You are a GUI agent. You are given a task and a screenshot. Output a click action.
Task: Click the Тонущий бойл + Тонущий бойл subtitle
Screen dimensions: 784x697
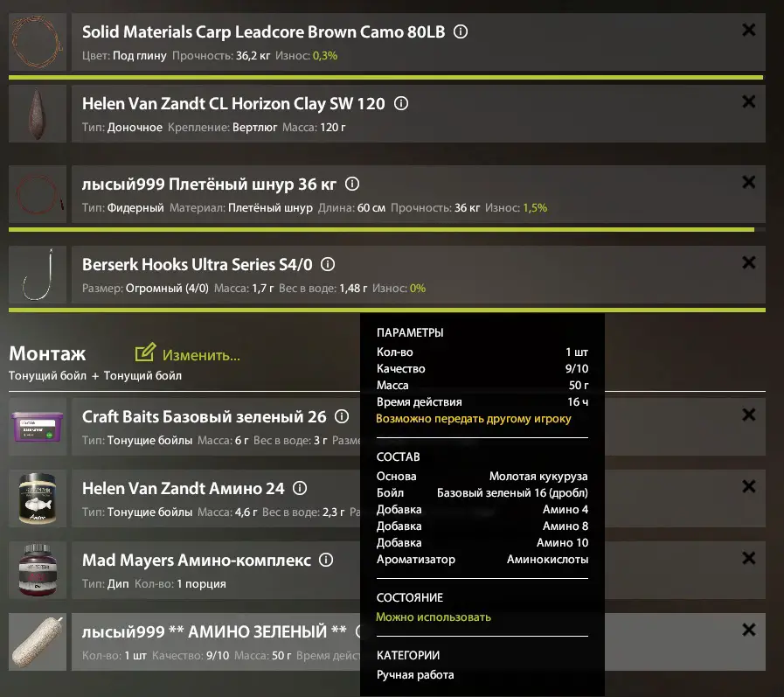coord(95,376)
